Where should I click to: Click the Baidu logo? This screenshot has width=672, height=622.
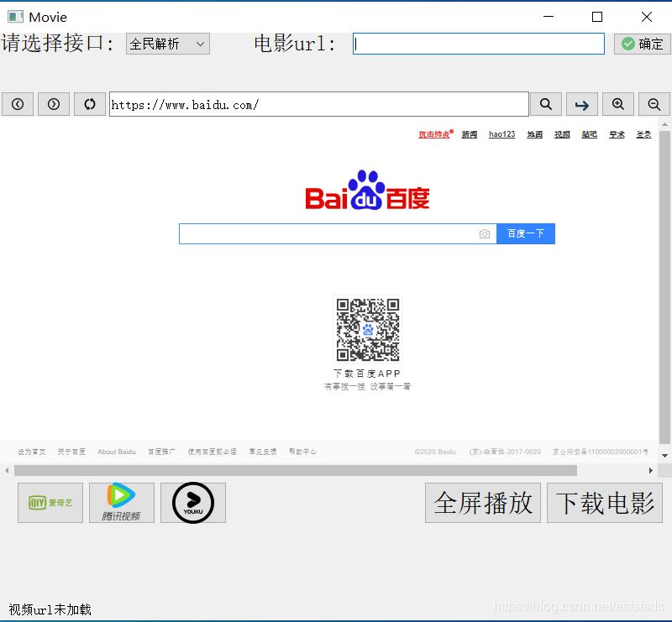click(x=367, y=191)
